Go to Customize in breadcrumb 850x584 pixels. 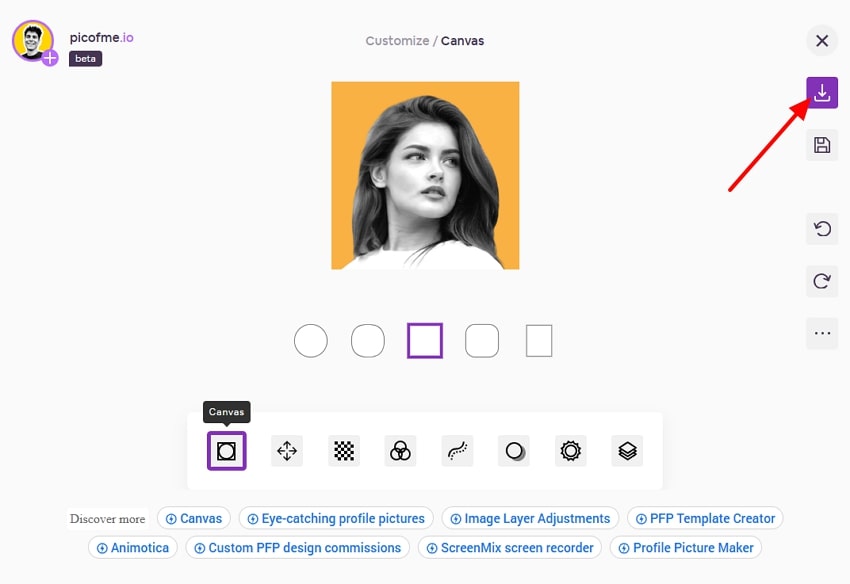[x=397, y=41]
